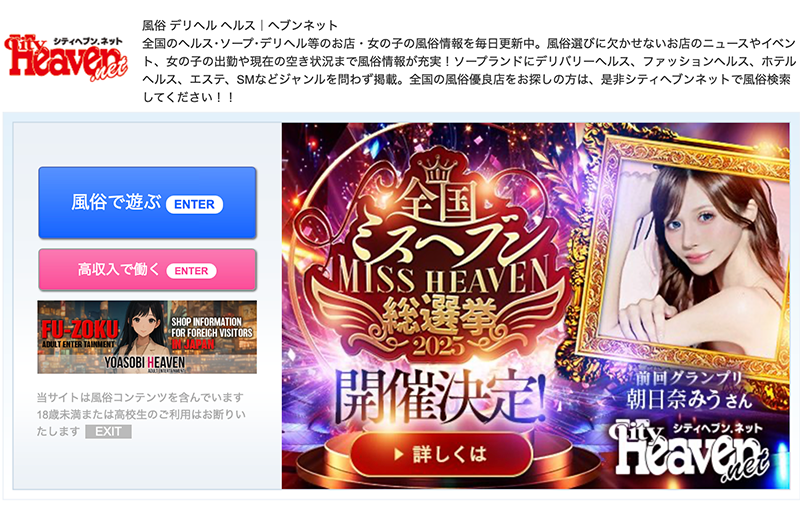Click the white City Heaven logo in banner corner
Image resolution: width=800 pixels, height=505 pixels.
(691, 451)
